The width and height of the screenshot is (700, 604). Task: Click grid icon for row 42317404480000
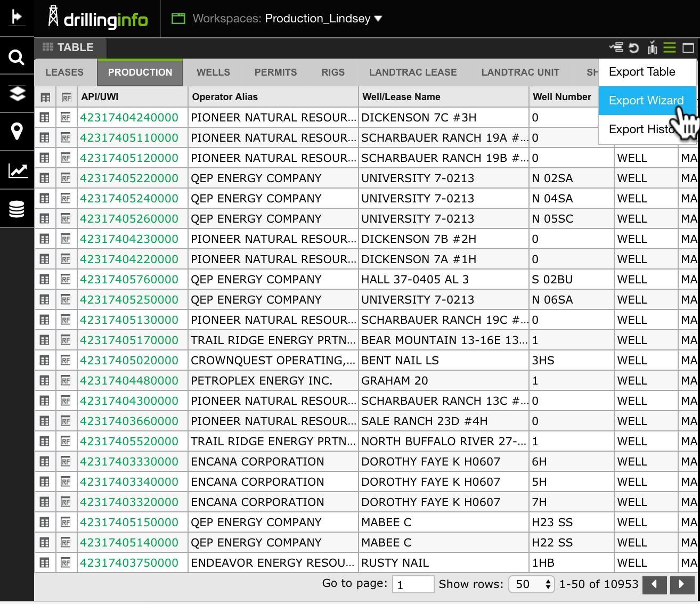[x=45, y=380]
